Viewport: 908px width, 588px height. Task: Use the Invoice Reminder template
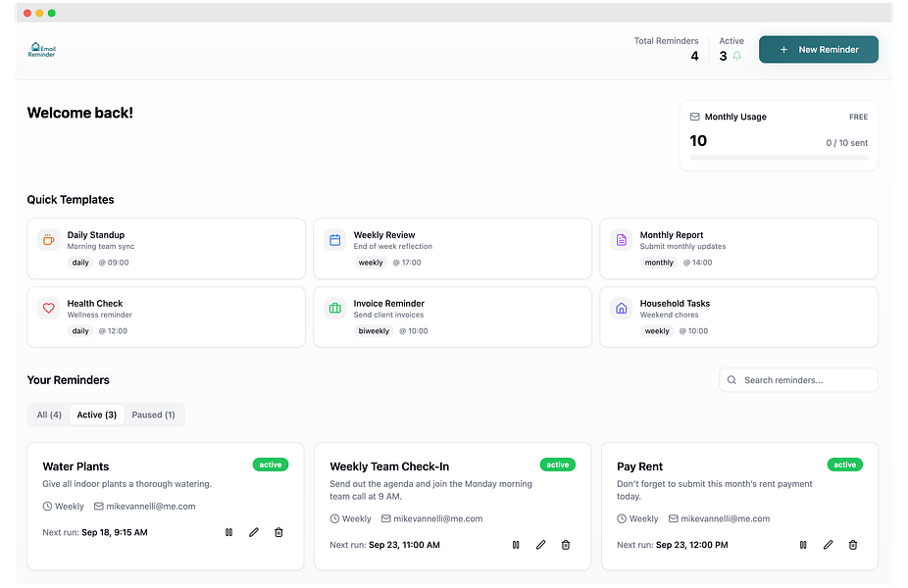[452, 318]
